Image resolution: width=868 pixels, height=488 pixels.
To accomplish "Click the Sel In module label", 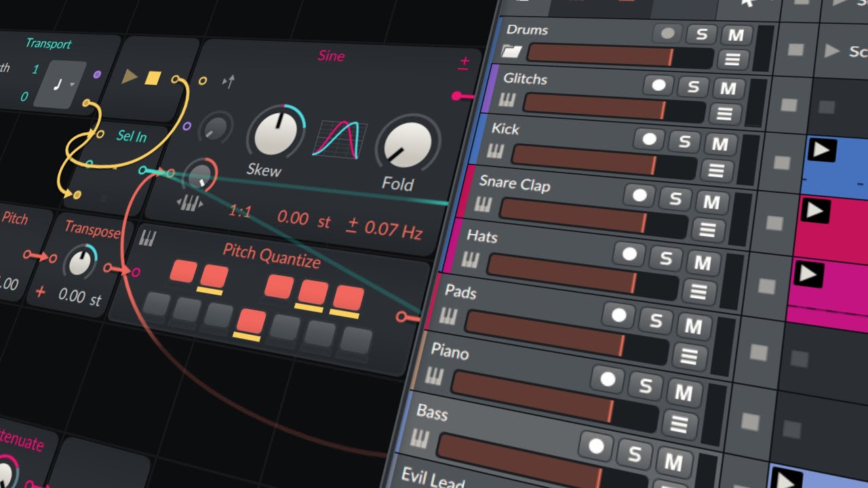I will [132, 136].
